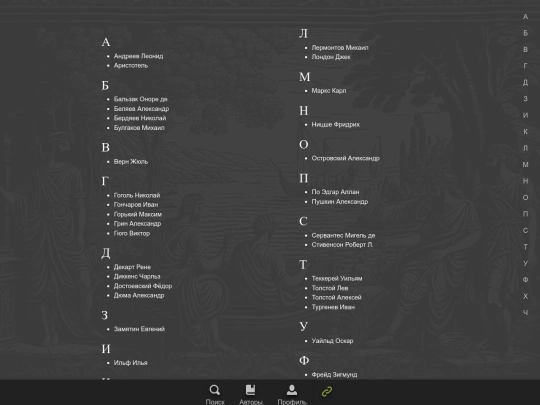
Task: Open author Андреев Леонид
Action: pos(138,56)
